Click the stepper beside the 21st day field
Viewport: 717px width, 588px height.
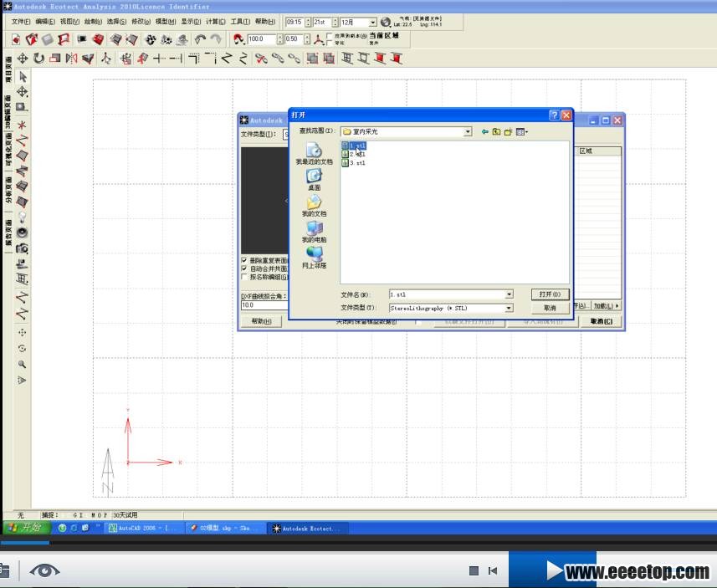click(x=335, y=23)
